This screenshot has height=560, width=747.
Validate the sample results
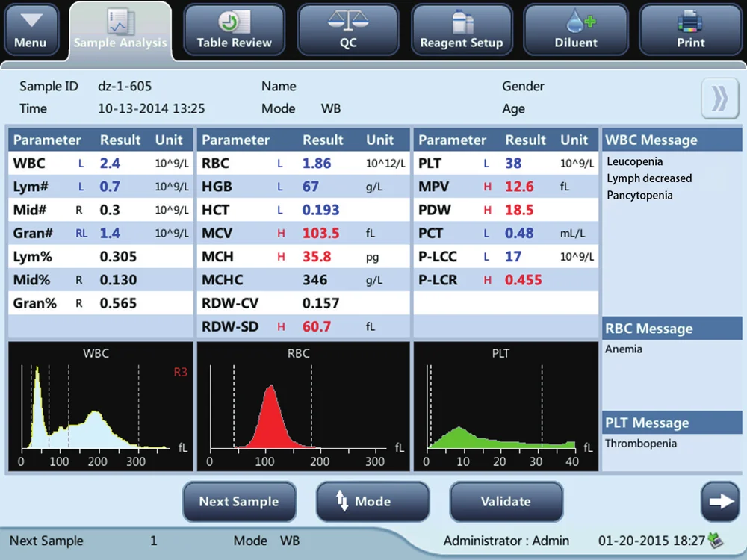(506, 502)
